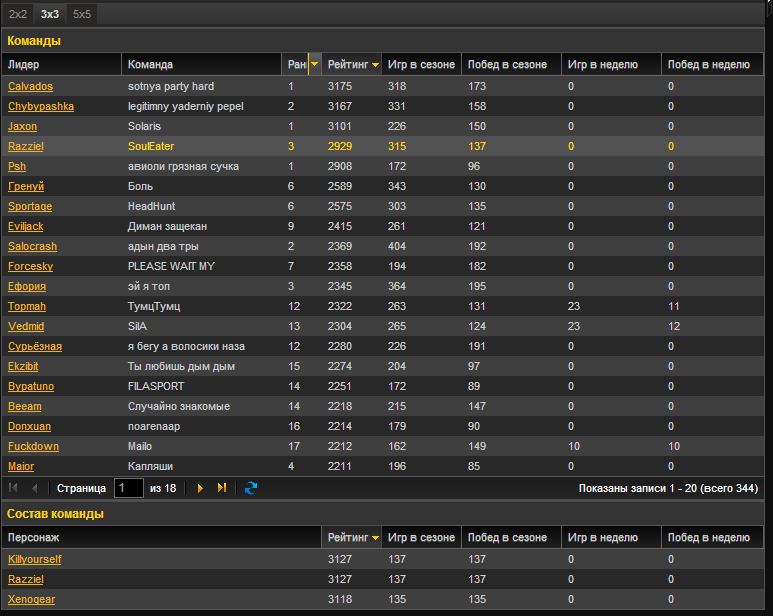Image resolution: width=773 pixels, height=616 pixels.
Task: Open leader Salocrash profile link
Action: tap(33, 246)
